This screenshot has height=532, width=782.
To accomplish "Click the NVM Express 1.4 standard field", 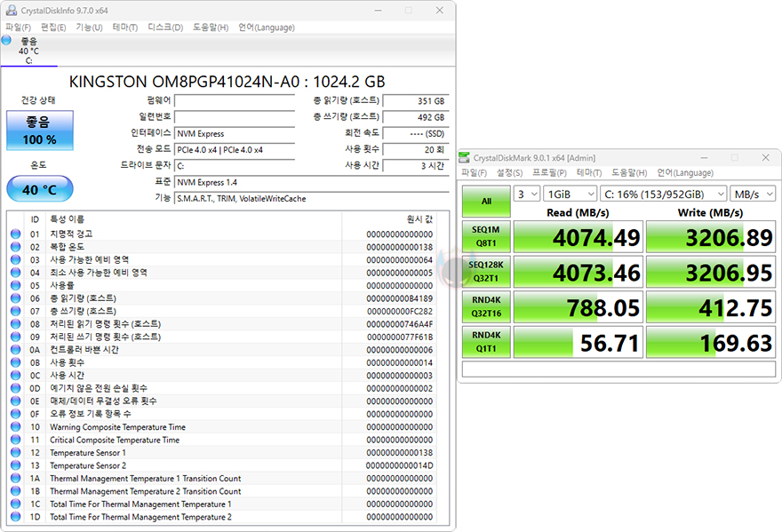I will (x=312, y=182).
